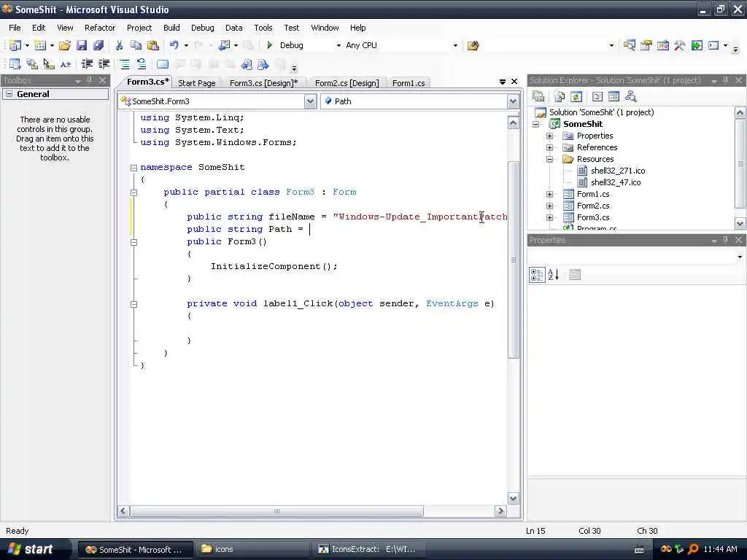
Task: Click View Class Diagram icon
Action: coord(631,97)
